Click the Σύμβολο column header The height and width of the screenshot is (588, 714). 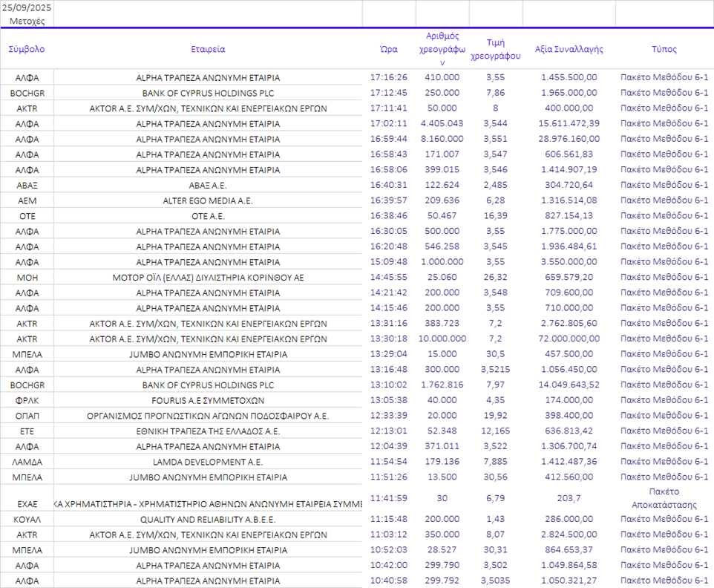(x=27, y=49)
